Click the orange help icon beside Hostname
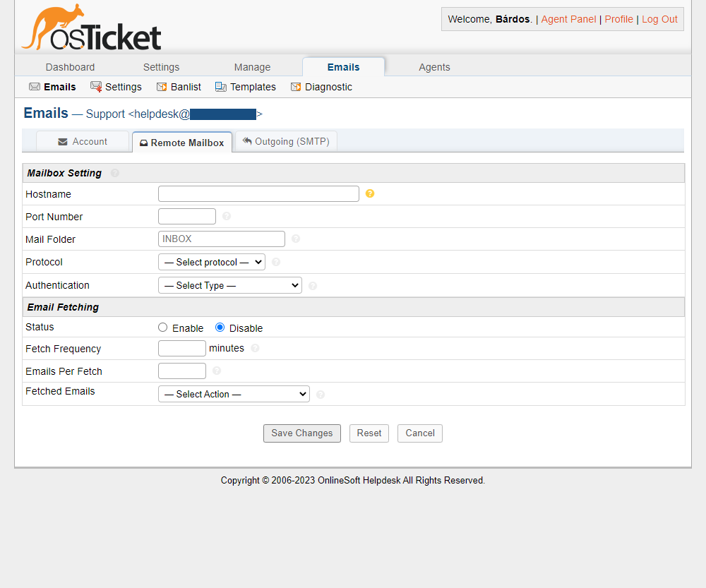 (369, 193)
